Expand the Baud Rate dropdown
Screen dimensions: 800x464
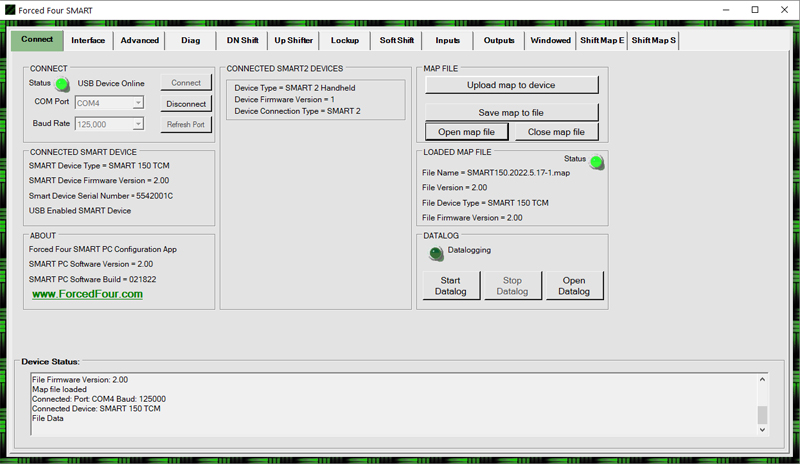click(138, 124)
